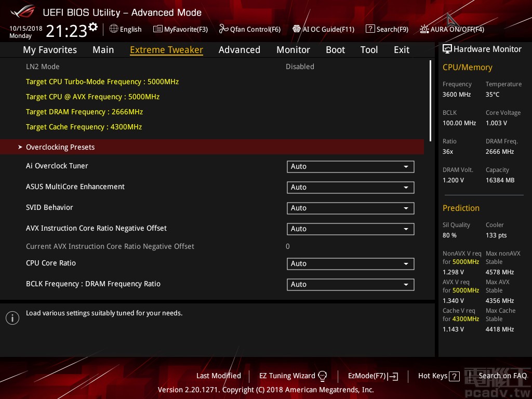
Task: Open Search(F9) question mark icon
Action: (x=370, y=29)
